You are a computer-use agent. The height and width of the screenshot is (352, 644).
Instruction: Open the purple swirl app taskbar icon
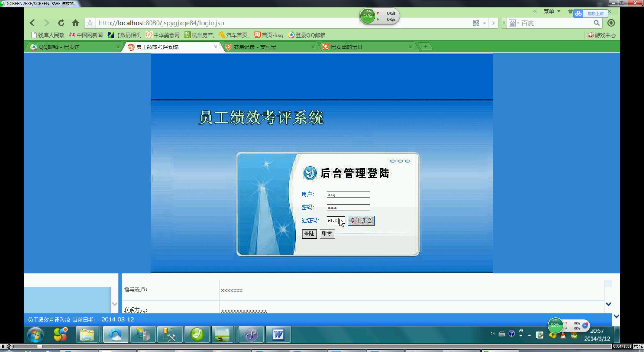251,335
